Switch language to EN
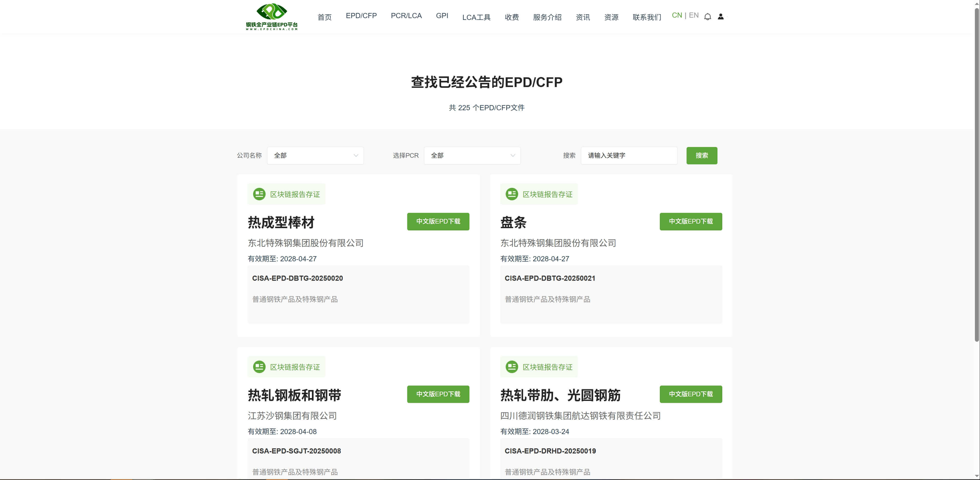The width and height of the screenshot is (980, 480). click(693, 16)
